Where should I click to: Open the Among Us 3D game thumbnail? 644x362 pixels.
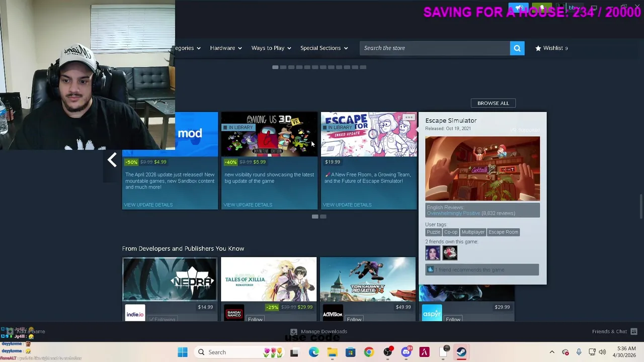(x=269, y=134)
